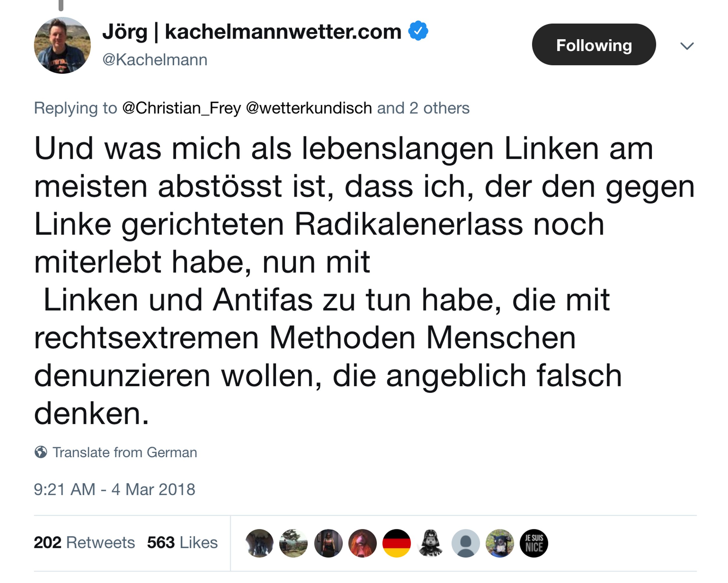Toggle the Following button
The width and height of the screenshot is (728, 583).
tap(593, 45)
